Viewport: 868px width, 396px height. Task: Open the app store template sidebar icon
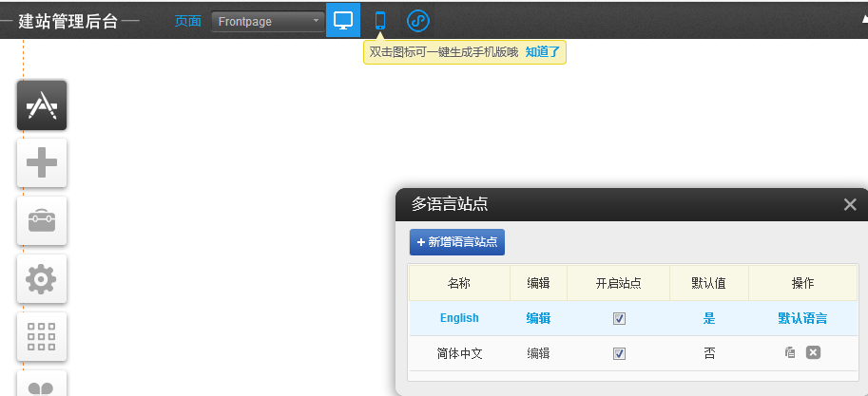click(x=42, y=104)
